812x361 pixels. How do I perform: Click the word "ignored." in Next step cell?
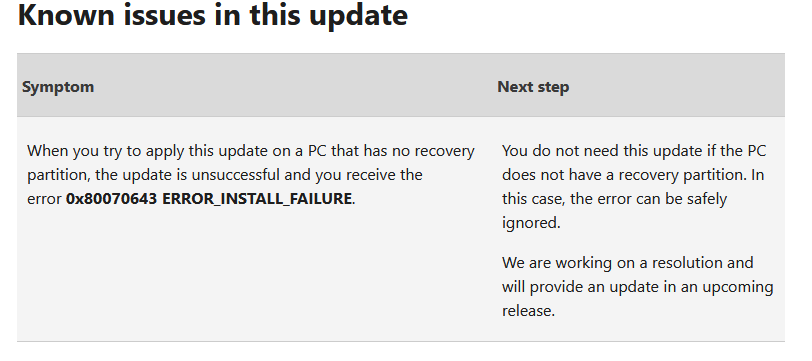coord(531,223)
